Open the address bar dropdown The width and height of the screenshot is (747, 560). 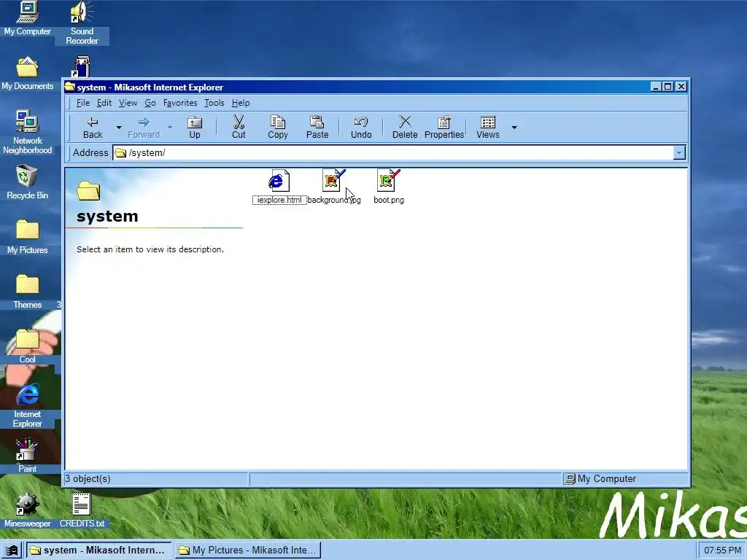coord(679,153)
